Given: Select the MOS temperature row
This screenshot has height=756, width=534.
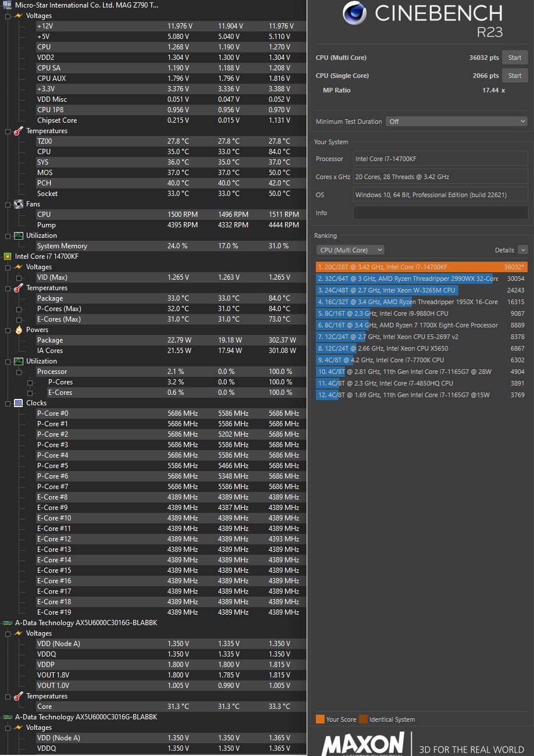Looking at the screenshot, I should click(x=170, y=173).
